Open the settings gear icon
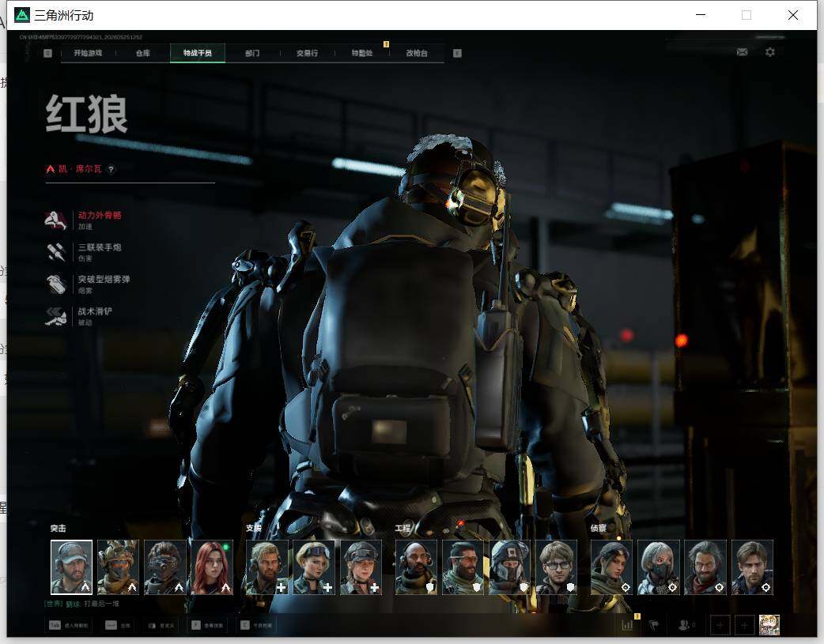Screen dimensions: 824x644 coord(770,52)
